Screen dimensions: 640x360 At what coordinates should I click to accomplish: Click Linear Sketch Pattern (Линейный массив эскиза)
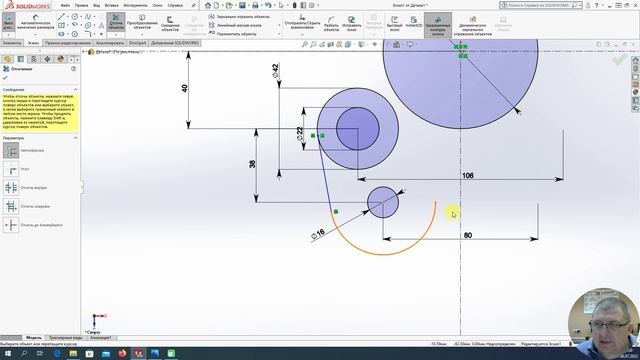click(236, 25)
